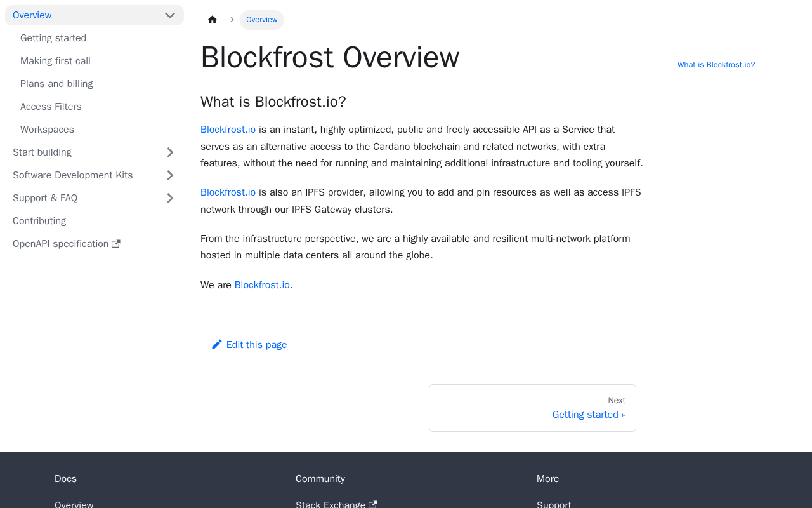Open the Making first call page
The height and width of the screenshot is (508, 812).
[x=55, y=61]
